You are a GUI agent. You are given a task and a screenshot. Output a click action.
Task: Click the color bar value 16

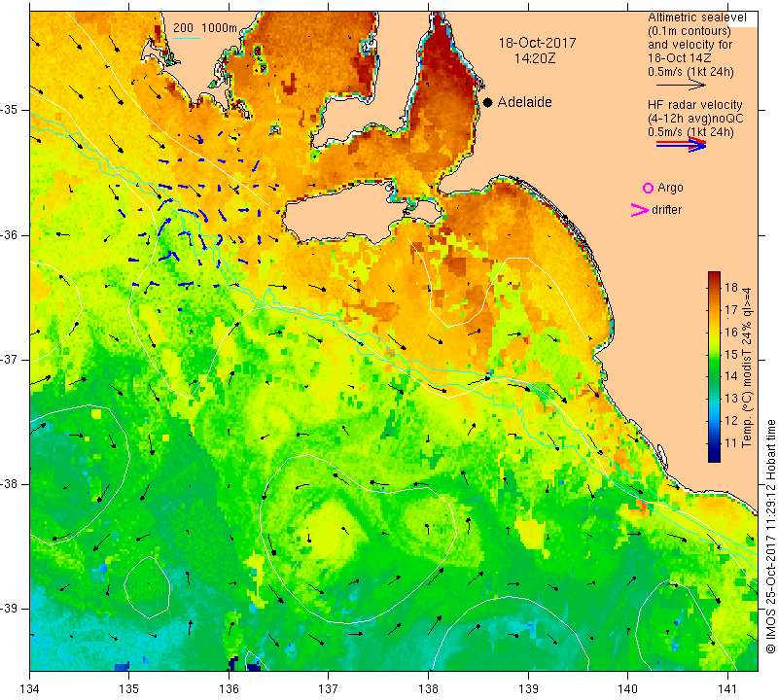pyautogui.click(x=731, y=332)
